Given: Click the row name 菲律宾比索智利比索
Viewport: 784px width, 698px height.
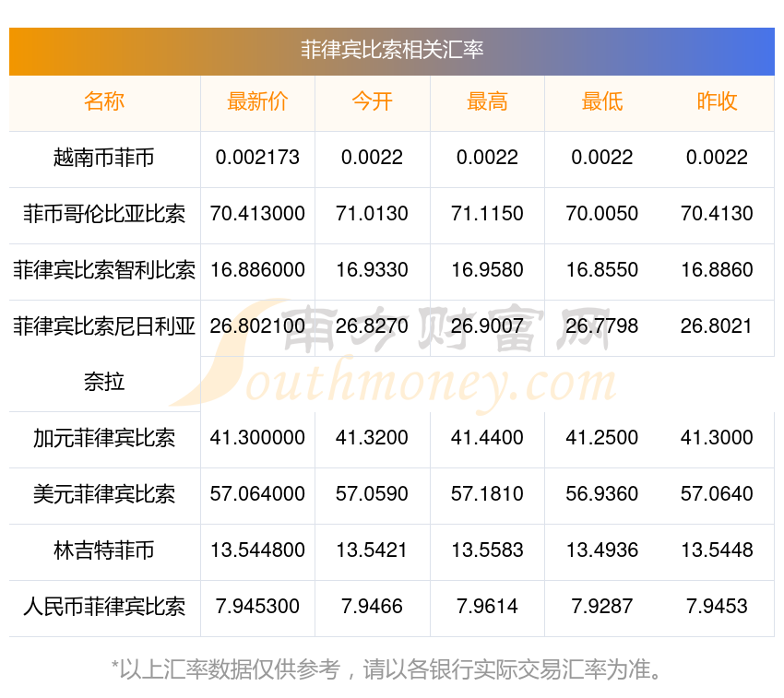Looking at the screenshot, I should pos(104,270).
